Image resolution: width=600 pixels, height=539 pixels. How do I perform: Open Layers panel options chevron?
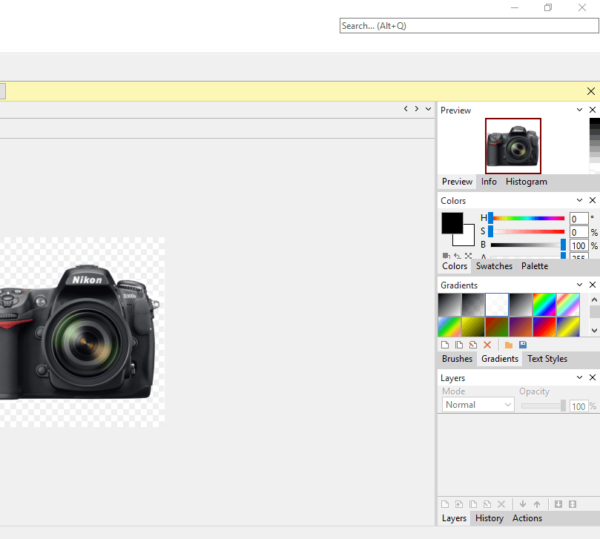coord(579,377)
